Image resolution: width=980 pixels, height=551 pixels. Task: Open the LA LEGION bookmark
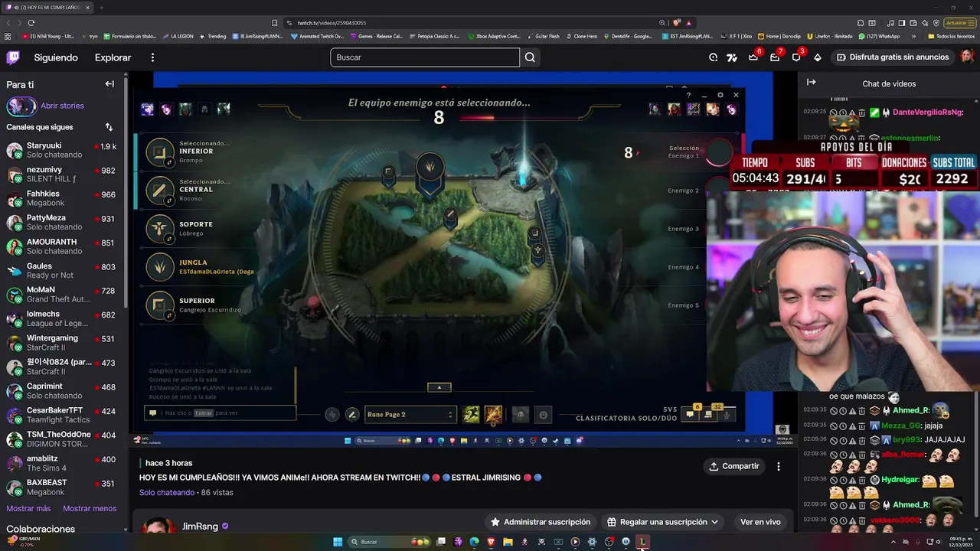click(178, 36)
